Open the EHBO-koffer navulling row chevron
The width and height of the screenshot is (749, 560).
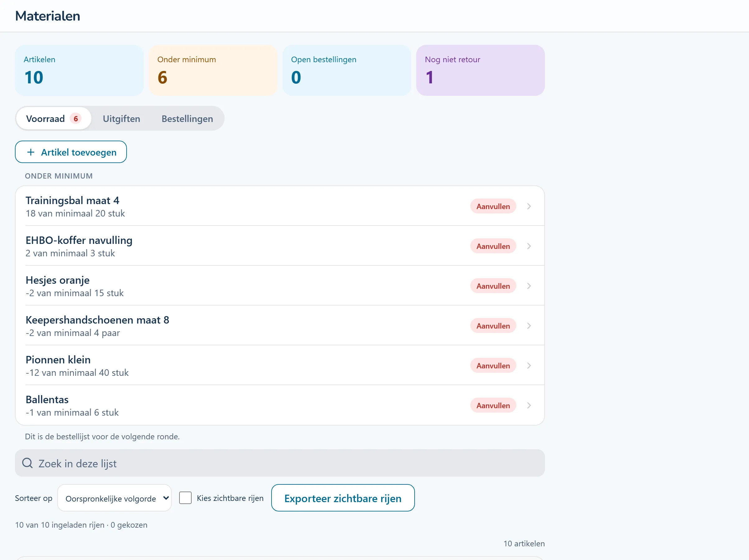(x=528, y=246)
